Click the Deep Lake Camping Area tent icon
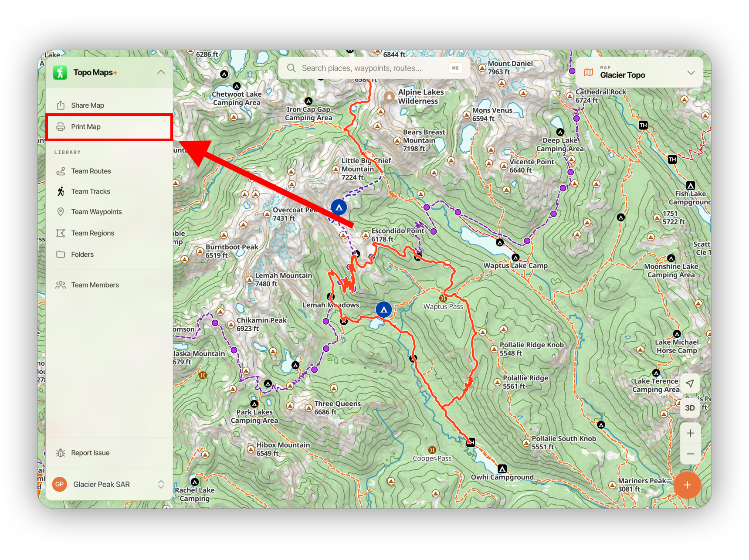The height and width of the screenshot is (560, 749). point(560,132)
